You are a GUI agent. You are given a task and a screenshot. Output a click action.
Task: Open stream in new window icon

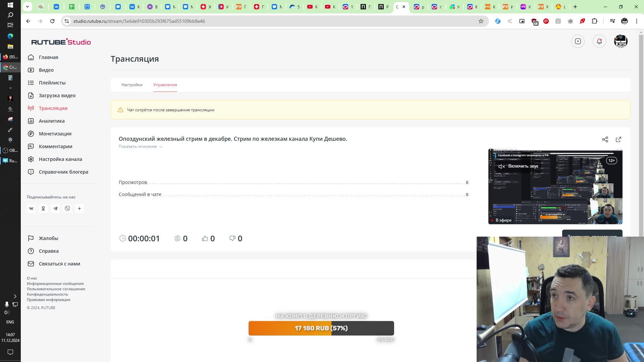pyautogui.click(x=618, y=139)
